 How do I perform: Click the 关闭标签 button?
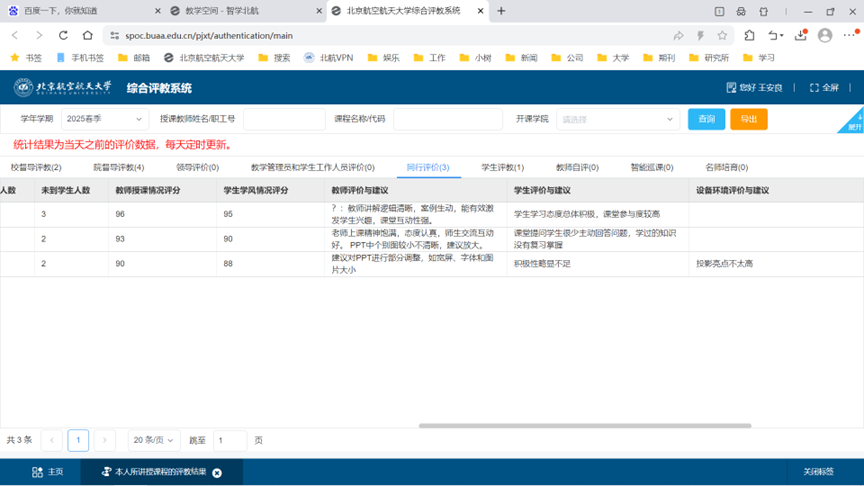click(x=818, y=472)
